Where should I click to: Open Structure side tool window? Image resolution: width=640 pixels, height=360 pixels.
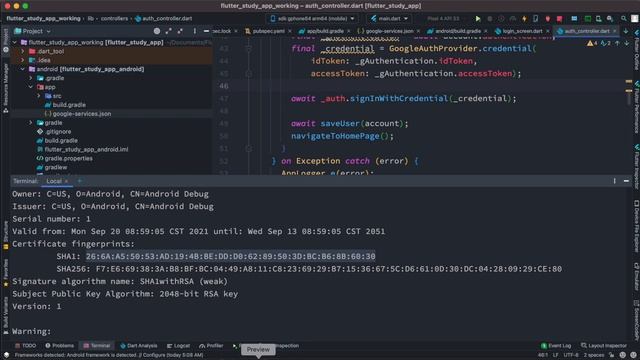click(5, 235)
